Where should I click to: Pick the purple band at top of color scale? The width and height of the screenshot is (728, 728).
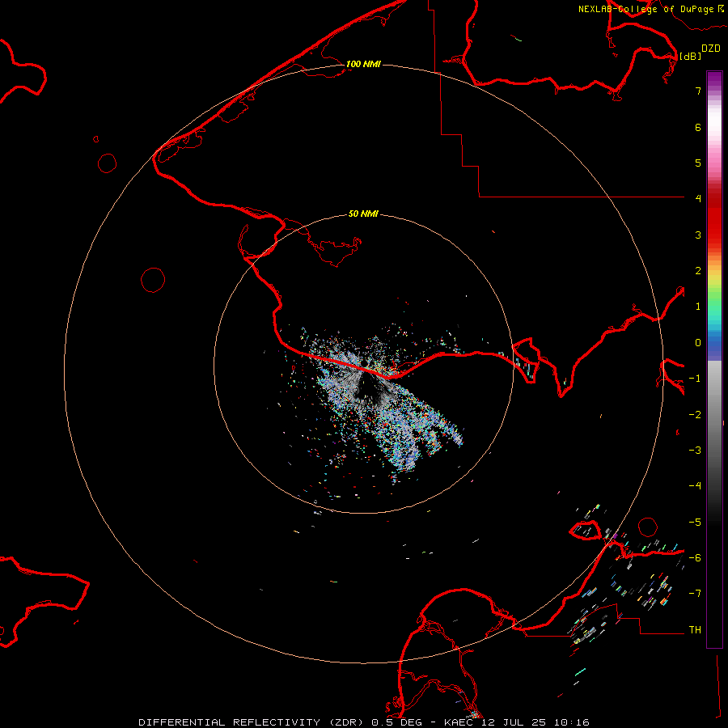[x=714, y=80]
